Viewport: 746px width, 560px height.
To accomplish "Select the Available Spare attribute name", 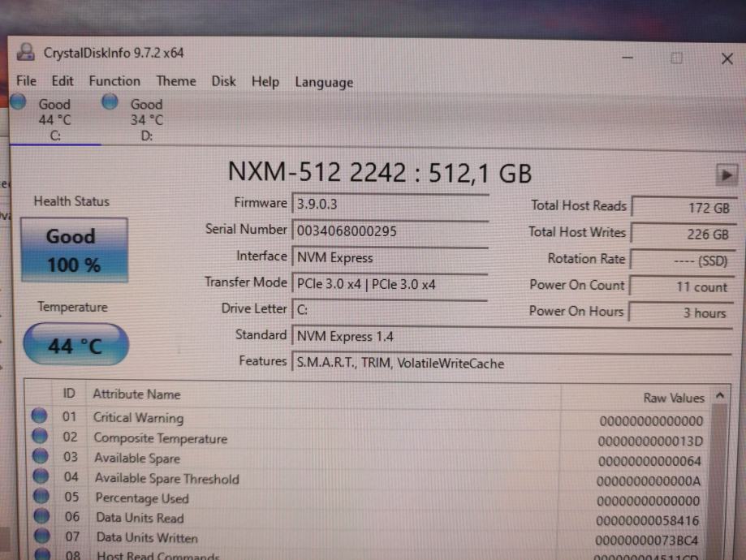I will (137, 459).
